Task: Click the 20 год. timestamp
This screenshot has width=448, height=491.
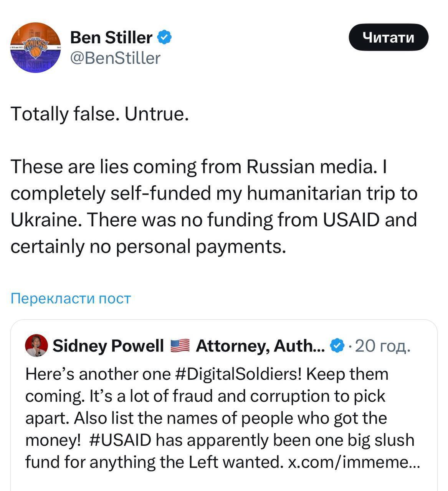Action: [383, 346]
